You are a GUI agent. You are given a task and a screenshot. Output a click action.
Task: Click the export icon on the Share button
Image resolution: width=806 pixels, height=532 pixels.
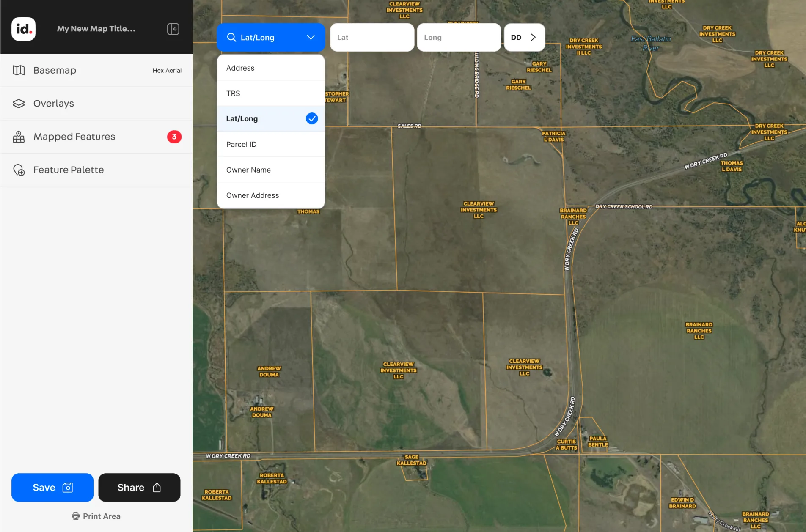tap(157, 487)
